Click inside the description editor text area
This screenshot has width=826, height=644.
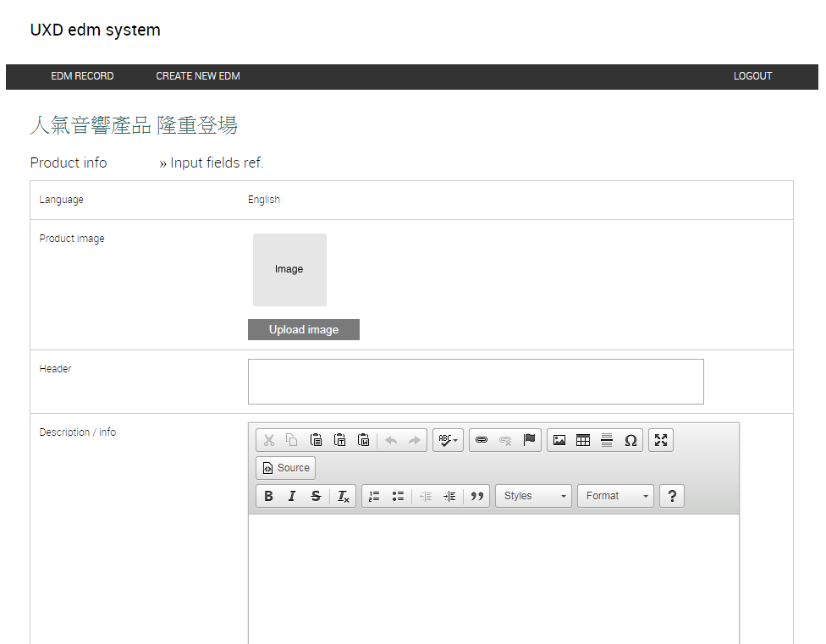[493, 579]
